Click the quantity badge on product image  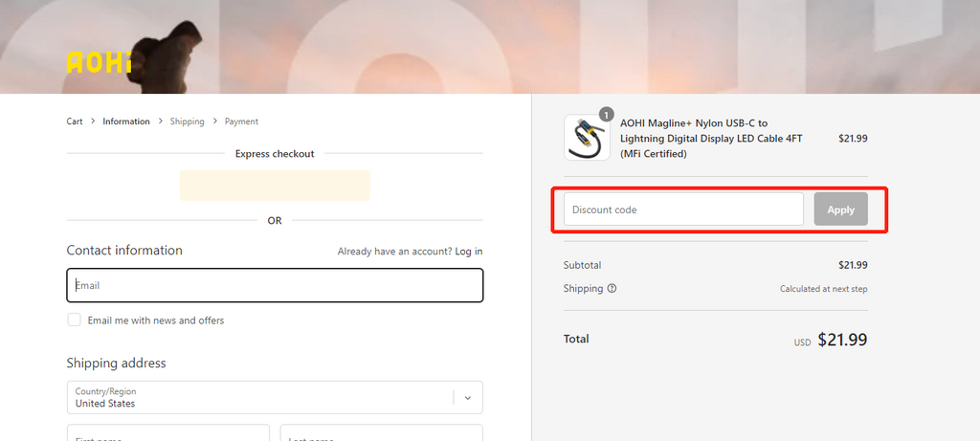coord(606,115)
